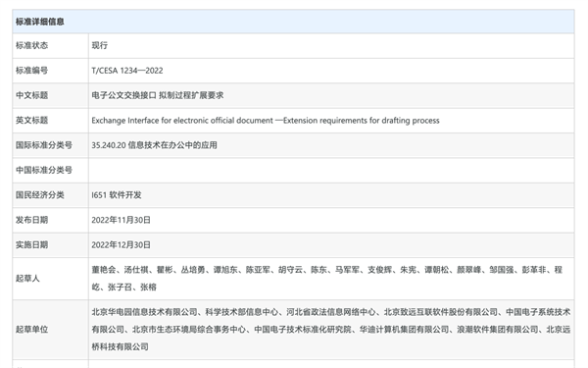The width and height of the screenshot is (588, 368).
Task: Click the implementation date 2022年12月30日
Action: pos(122,245)
